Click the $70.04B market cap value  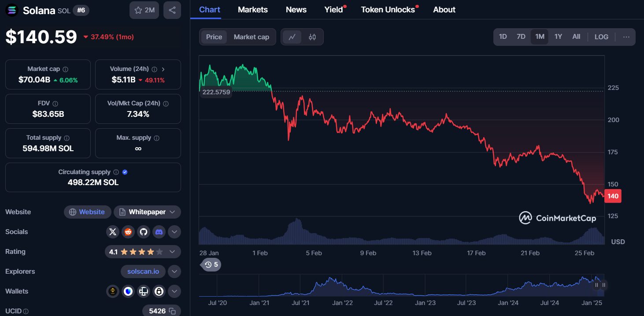33,80
